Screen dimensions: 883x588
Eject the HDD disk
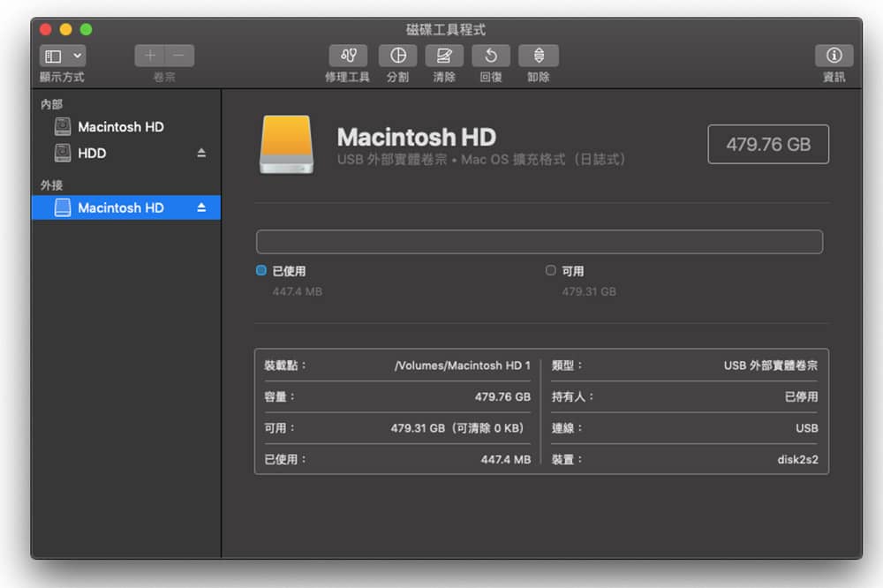(201, 154)
